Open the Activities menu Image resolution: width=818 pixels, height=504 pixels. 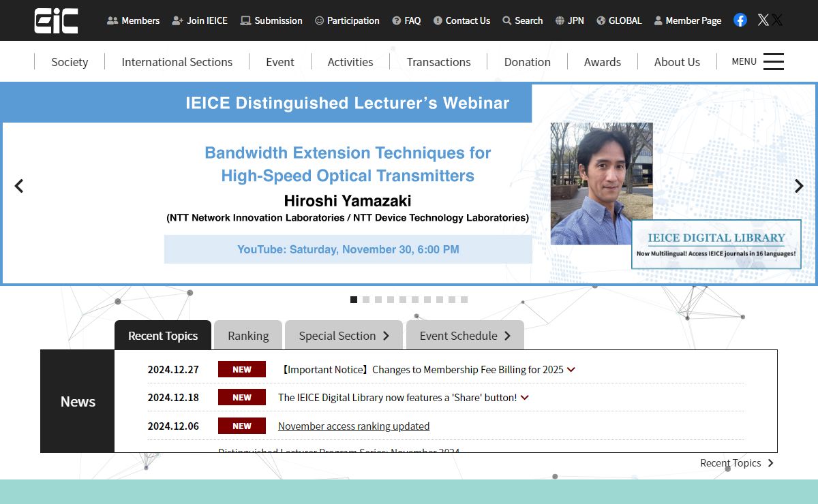coord(350,62)
